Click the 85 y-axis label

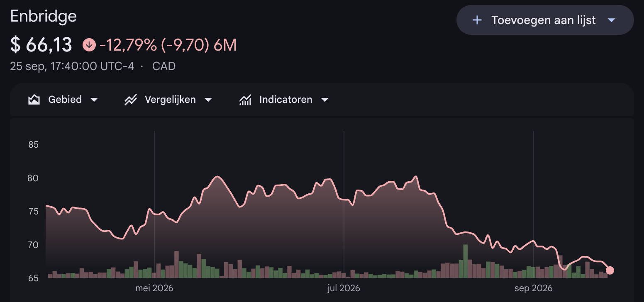(34, 145)
